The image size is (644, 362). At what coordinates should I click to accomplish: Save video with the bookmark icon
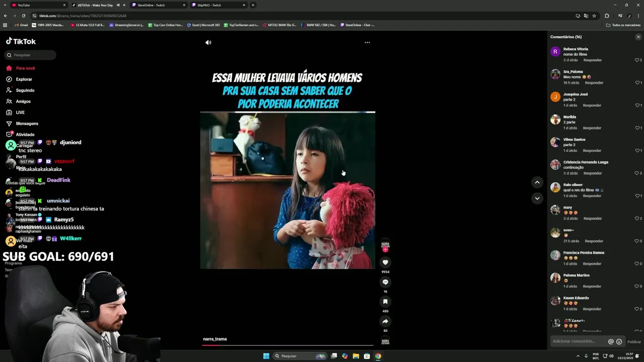(x=385, y=302)
